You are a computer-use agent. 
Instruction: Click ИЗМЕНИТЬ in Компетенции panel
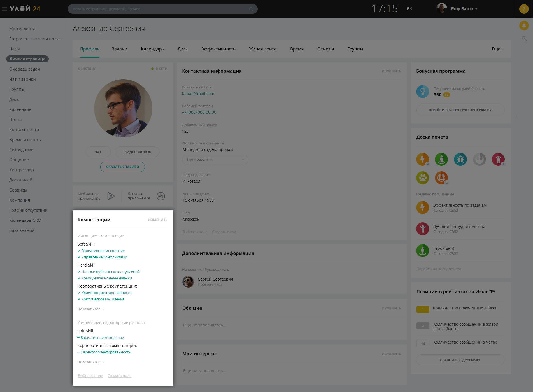pos(158,220)
